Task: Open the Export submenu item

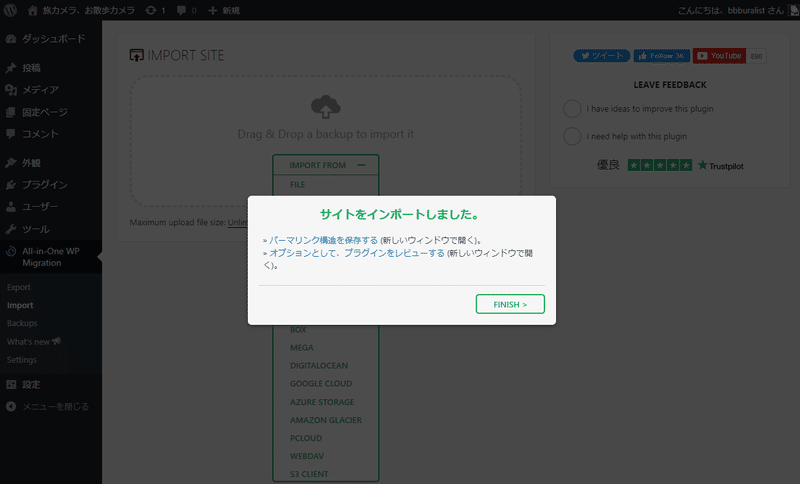Action: [x=19, y=287]
